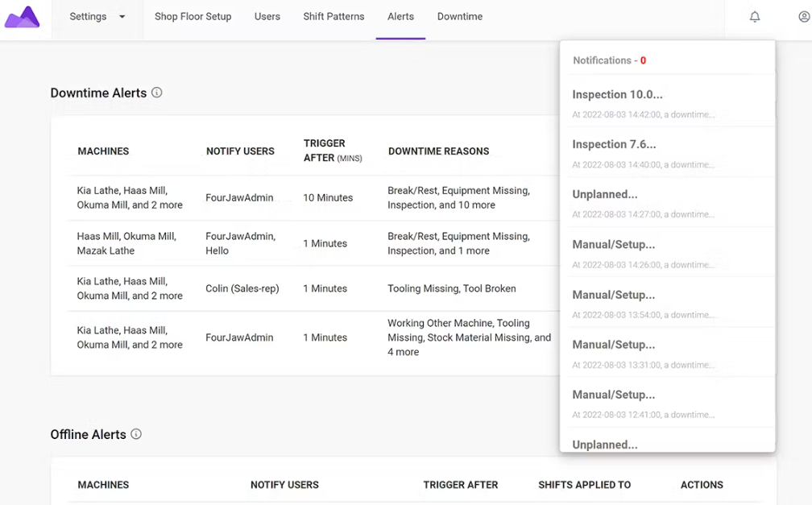The width and height of the screenshot is (812, 505).
Task: Open the Shop Floor Setup tab
Action: [193, 17]
